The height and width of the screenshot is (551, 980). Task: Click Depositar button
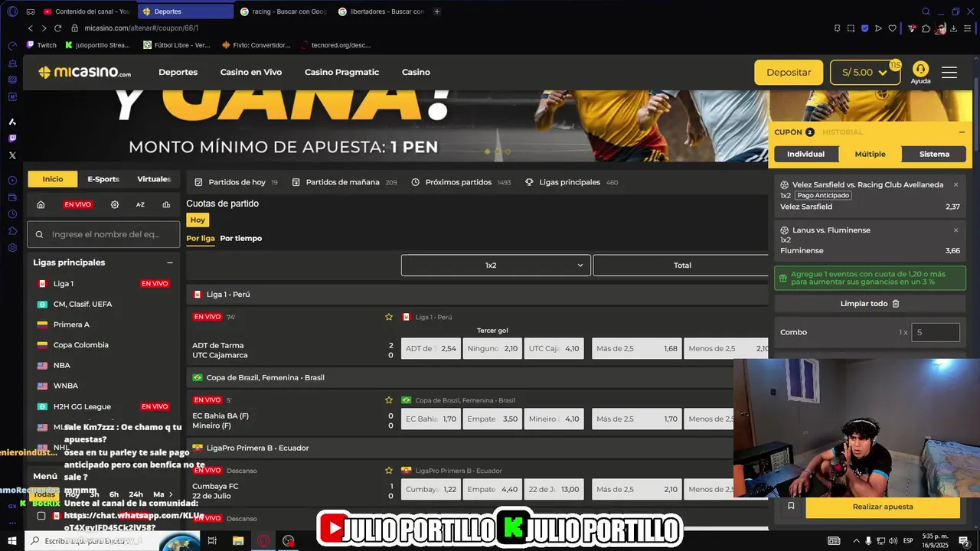(789, 73)
